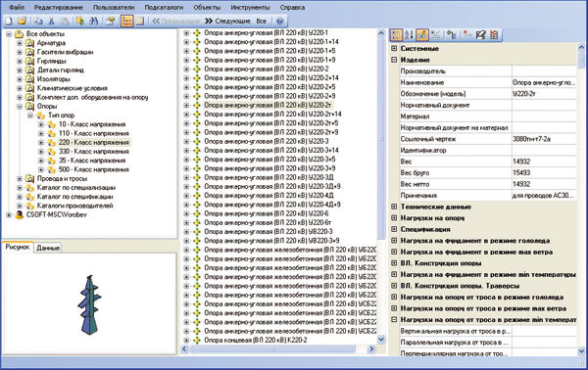Click the Copy toolbar icon
Viewport: 588px width, 370px height.
point(38,22)
